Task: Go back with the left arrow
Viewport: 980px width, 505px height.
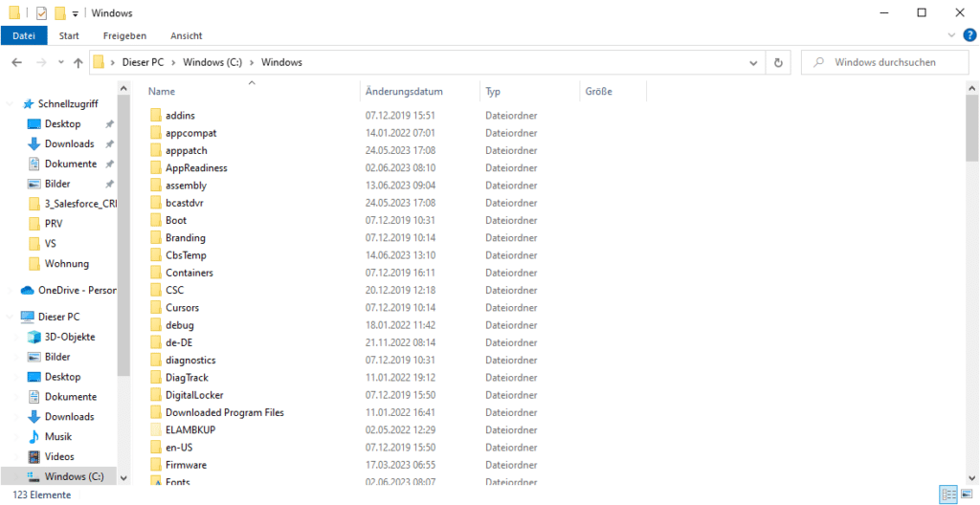Action: 17,62
